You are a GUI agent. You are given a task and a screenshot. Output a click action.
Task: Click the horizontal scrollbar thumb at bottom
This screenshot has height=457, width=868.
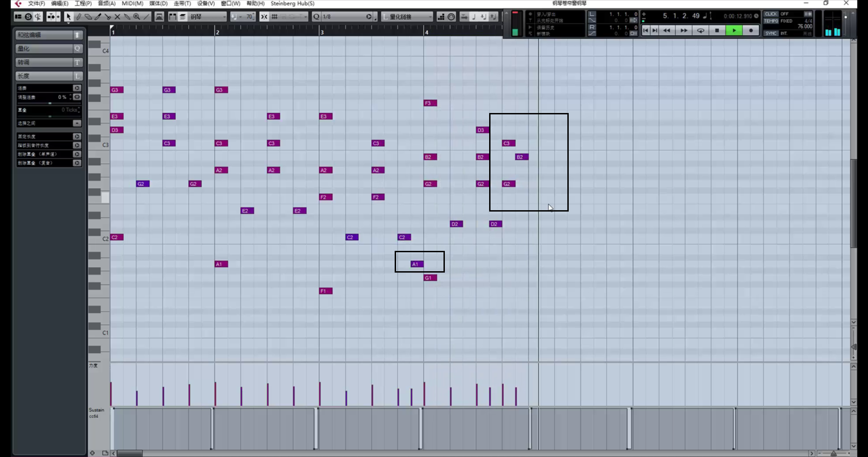tap(130, 453)
